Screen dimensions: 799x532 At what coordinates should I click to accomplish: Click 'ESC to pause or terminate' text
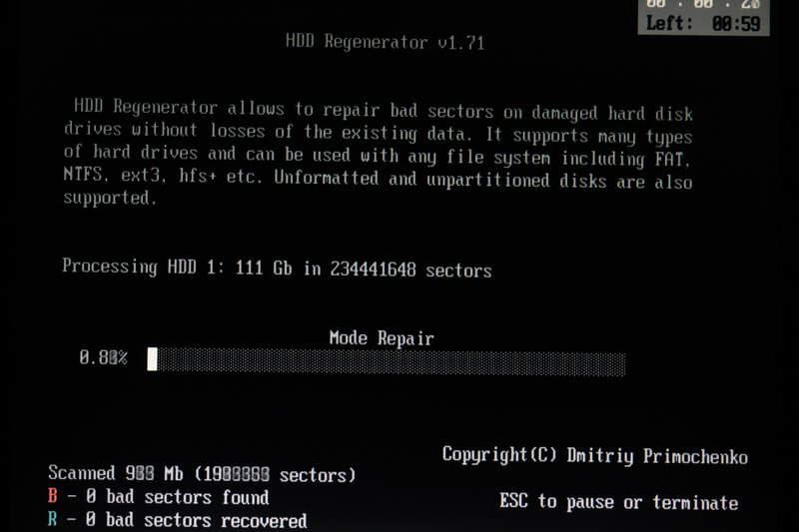(618, 502)
